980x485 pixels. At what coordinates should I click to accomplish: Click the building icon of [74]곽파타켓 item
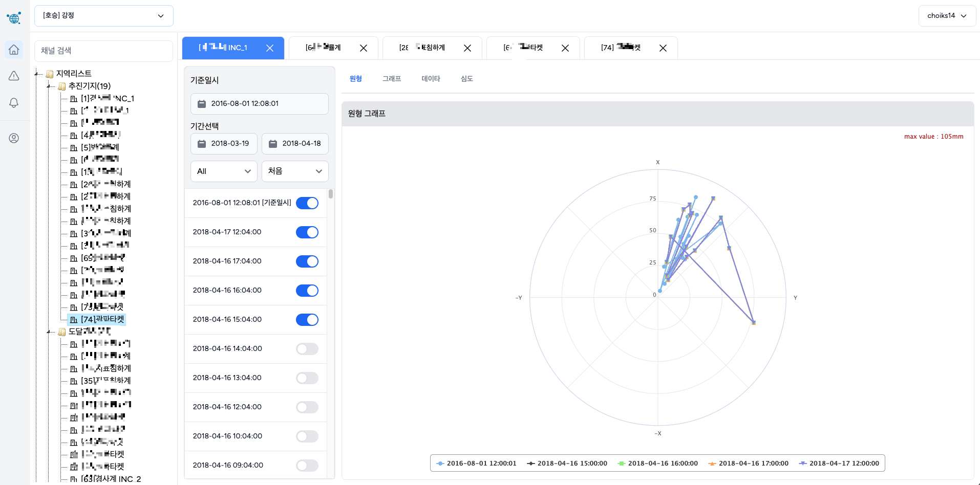pos(74,320)
